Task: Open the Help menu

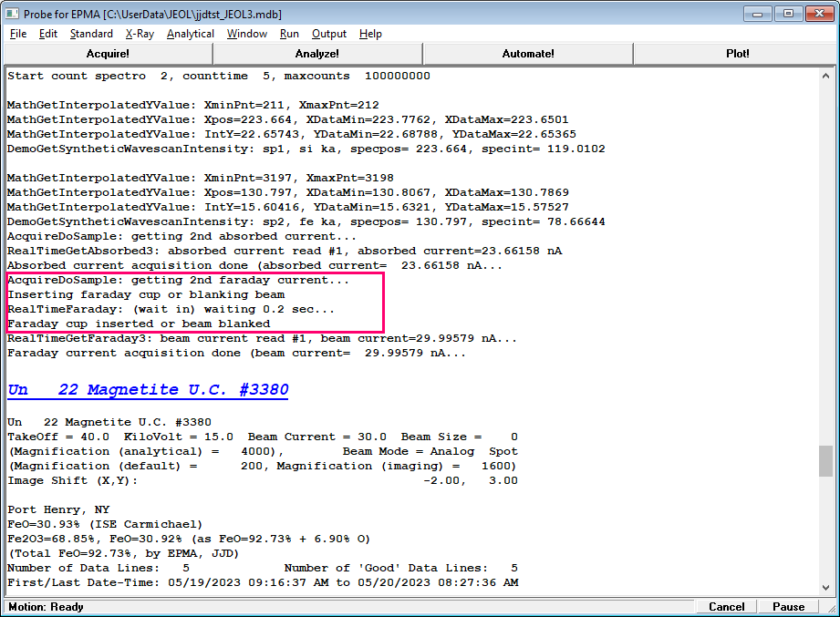Action: (x=370, y=34)
